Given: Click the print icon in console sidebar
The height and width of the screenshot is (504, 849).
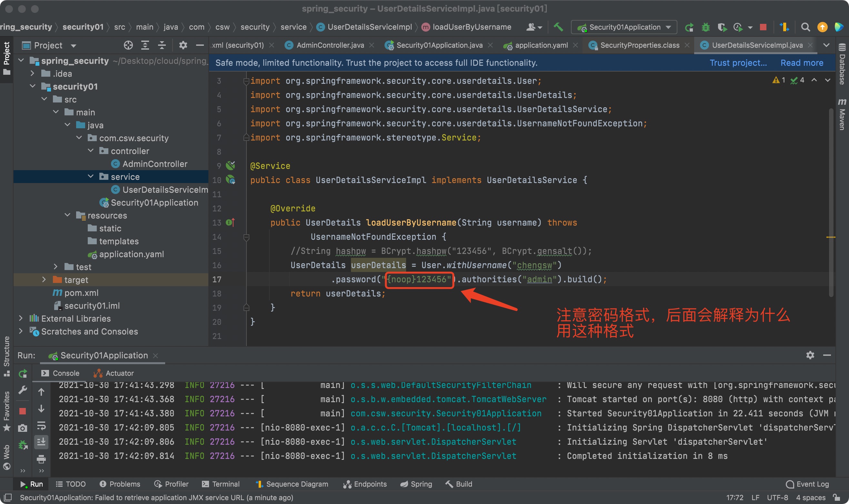Looking at the screenshot, I should click(41, 460).
